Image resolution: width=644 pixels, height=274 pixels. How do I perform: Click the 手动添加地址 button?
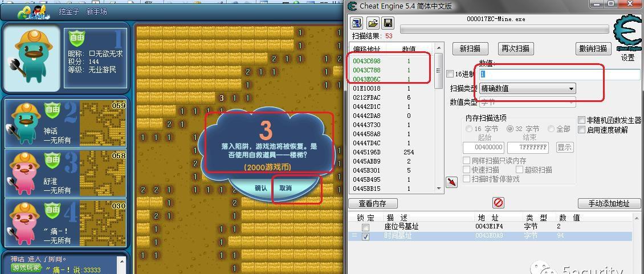pyautogui.click(x=609, y=203)
